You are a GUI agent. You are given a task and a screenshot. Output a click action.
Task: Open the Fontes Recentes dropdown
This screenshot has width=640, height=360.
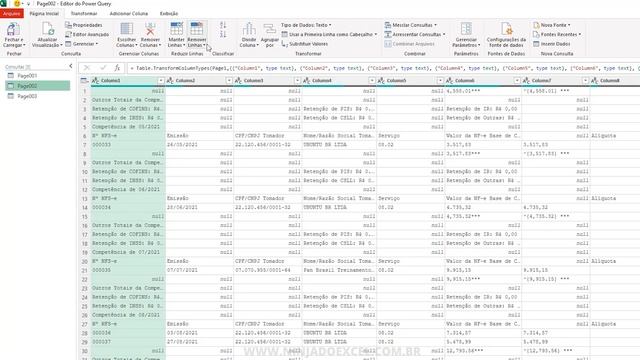(x=557, y=35)
